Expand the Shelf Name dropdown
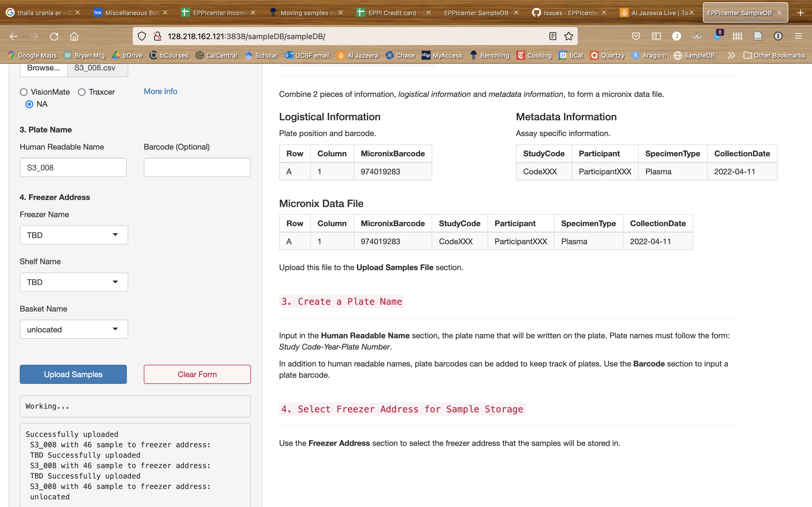Image resolution: width=812 pixels, height=507 pixels. tap(74, 282)
